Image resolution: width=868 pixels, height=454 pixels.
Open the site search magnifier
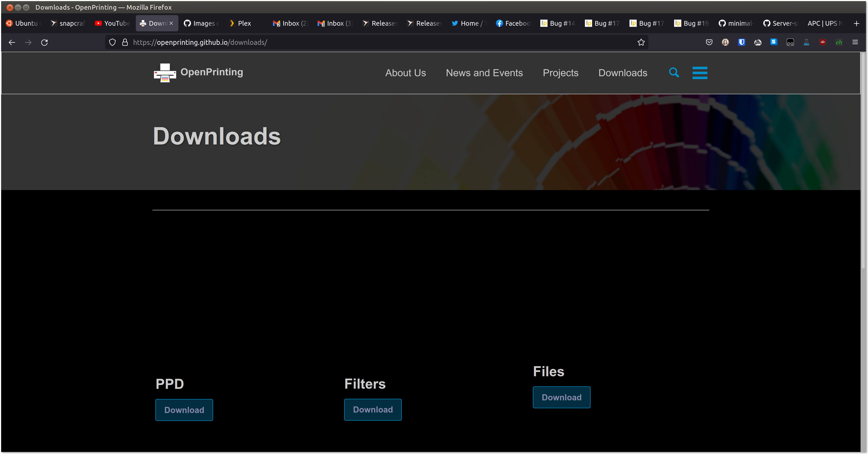tap(674, 73)
